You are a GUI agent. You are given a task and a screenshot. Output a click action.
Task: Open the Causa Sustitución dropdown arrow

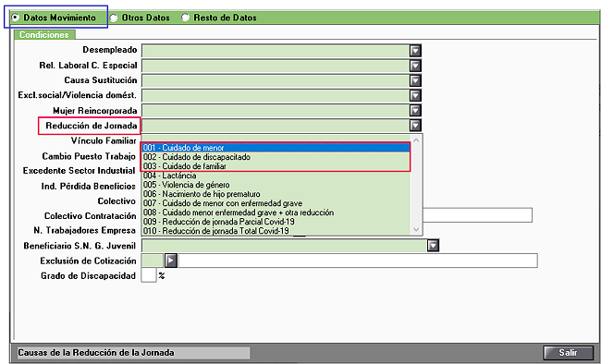point(415,80)
